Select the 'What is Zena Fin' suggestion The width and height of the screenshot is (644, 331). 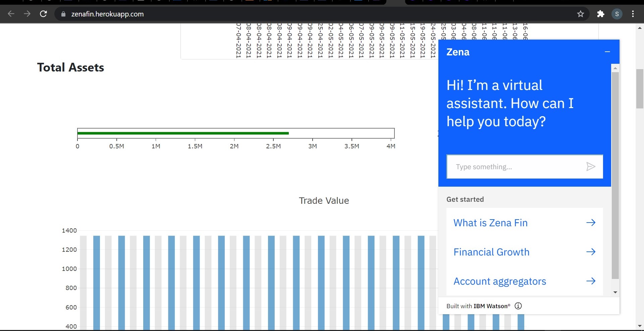point(525,223)
